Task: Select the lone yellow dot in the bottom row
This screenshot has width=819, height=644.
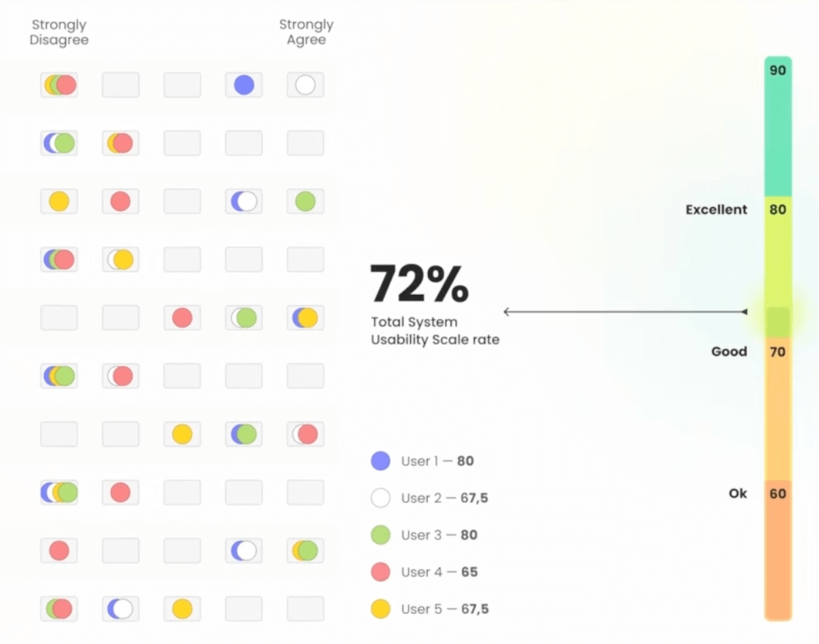Action: 182,609
